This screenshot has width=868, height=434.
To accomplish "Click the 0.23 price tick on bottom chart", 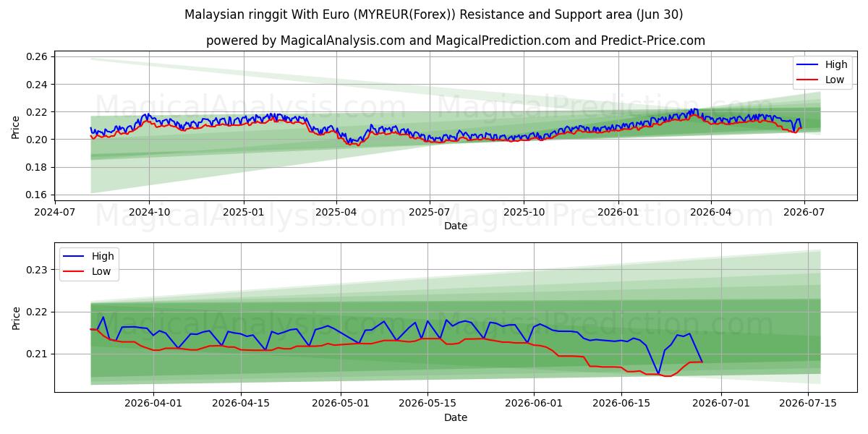I will pos(37,270).
